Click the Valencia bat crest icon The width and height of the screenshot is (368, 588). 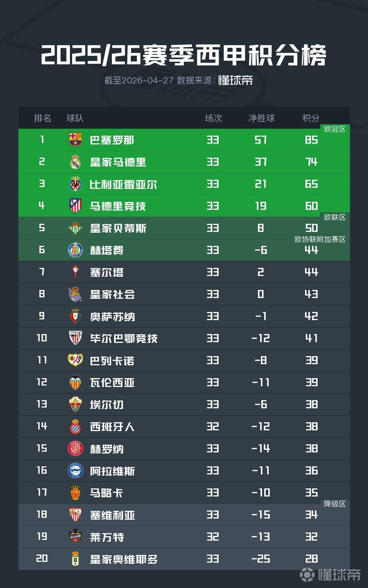pyautogui.click(x=75, y=382)
